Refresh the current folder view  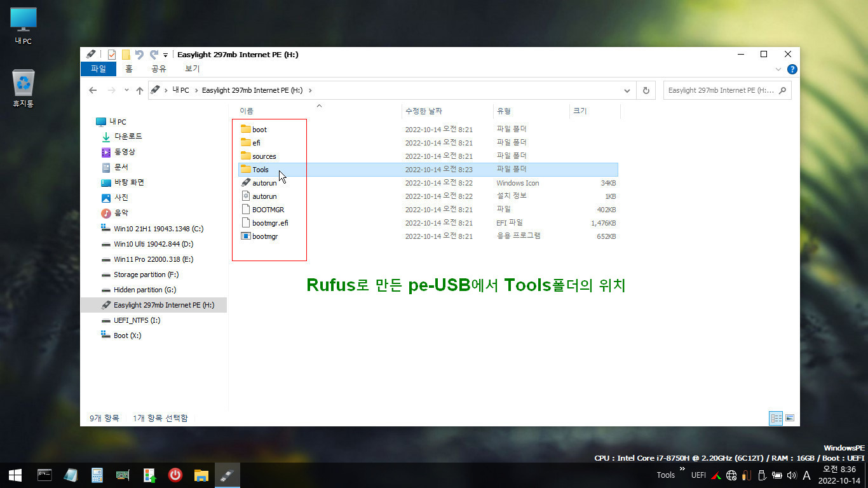click(646, 90)
